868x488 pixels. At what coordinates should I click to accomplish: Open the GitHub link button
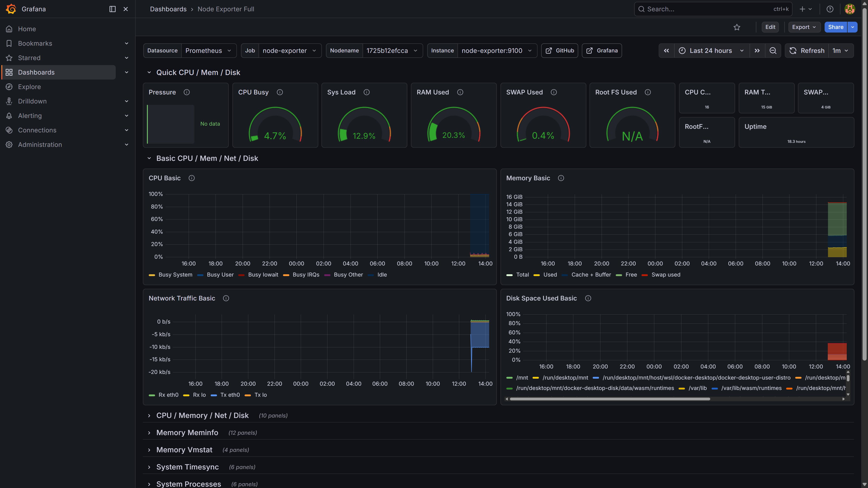coord(559,51)
